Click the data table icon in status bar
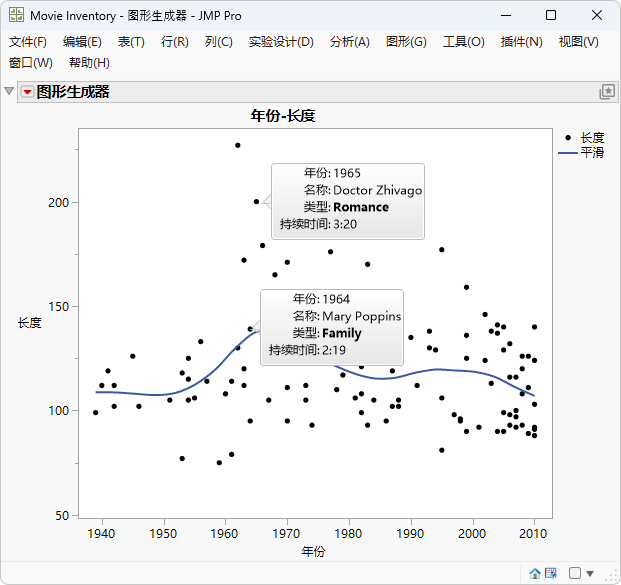The height and width of the screenshot is (585, 621). point(551,573)
